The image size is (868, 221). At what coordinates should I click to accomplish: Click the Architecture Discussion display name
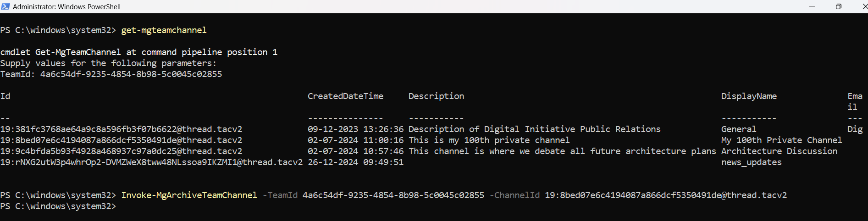(779, 151)
